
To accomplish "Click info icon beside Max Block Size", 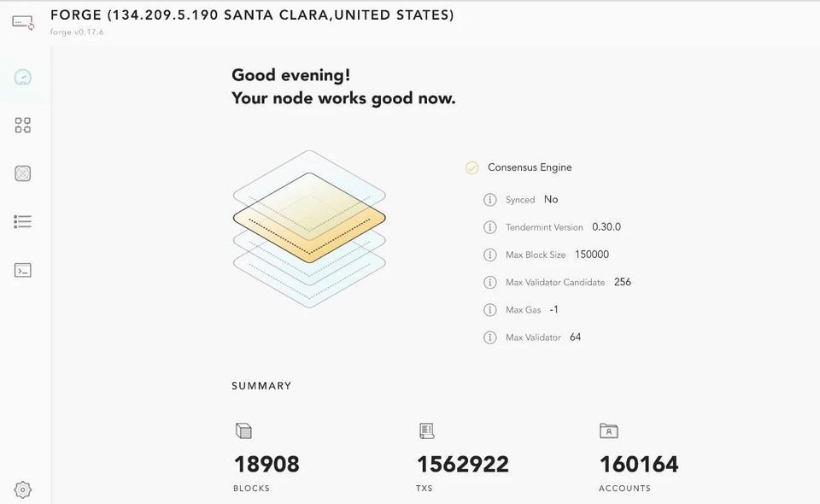I will [490, 255].
